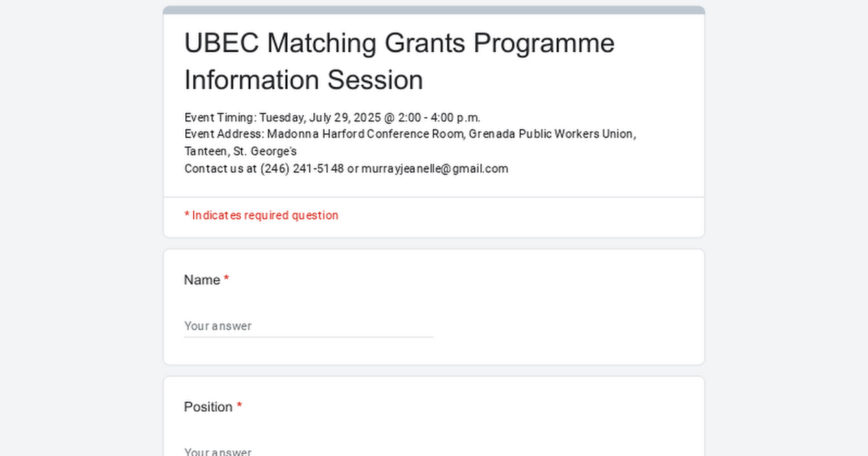Focus the Position "Your answer" field

click(x=309, y=450)
